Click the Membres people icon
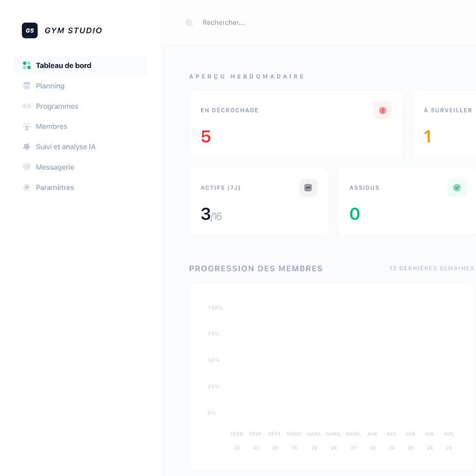 [x=27, y=126]
